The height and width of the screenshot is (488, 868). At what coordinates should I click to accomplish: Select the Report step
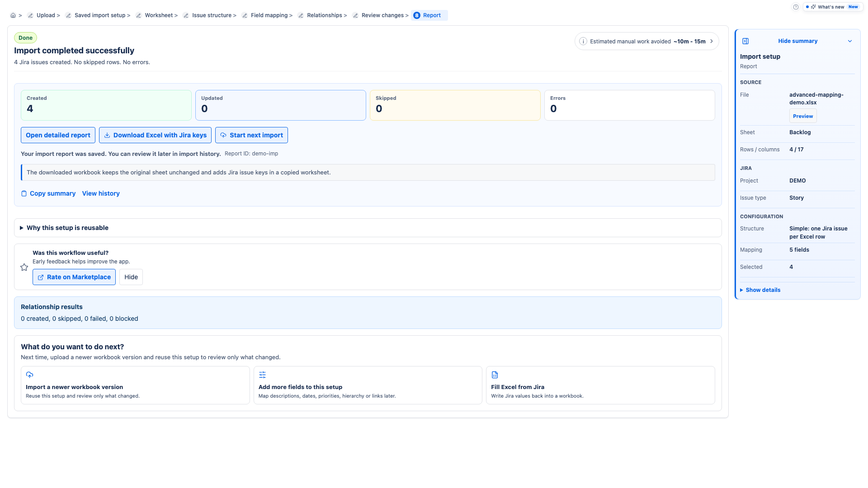429,15
